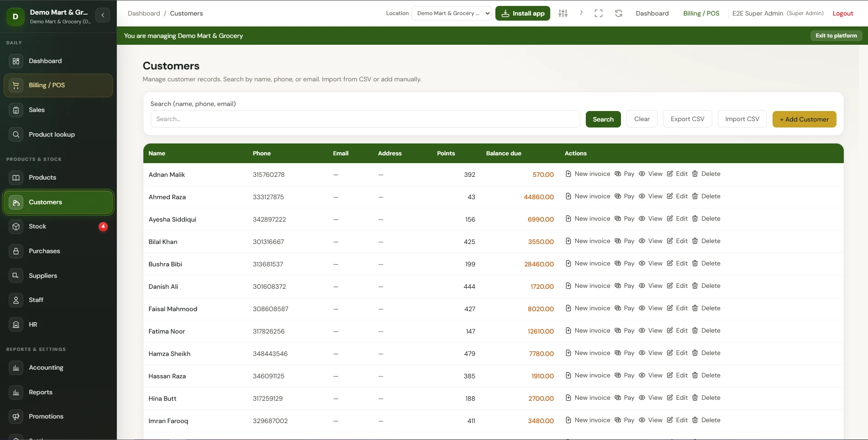
Task: Open Accounting in the sidebar
Action: (x=58, y=367)
